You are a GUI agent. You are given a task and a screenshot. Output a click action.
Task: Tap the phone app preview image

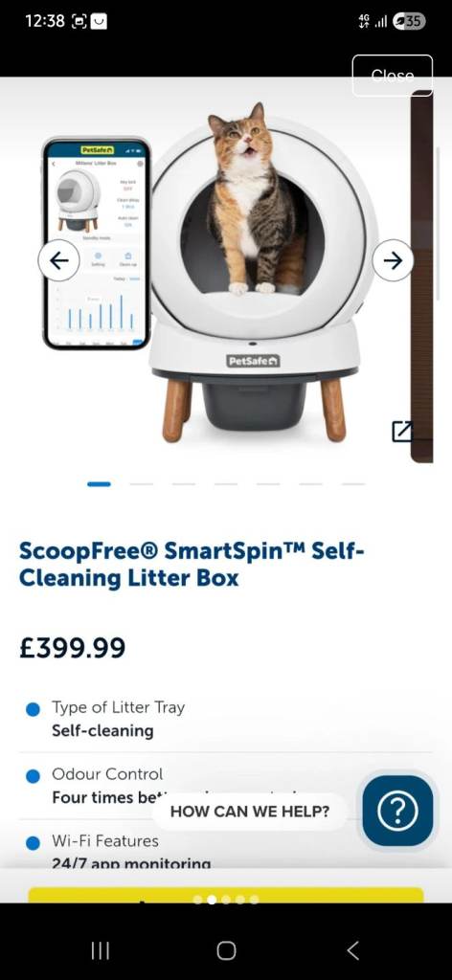(x=97, y=244)
